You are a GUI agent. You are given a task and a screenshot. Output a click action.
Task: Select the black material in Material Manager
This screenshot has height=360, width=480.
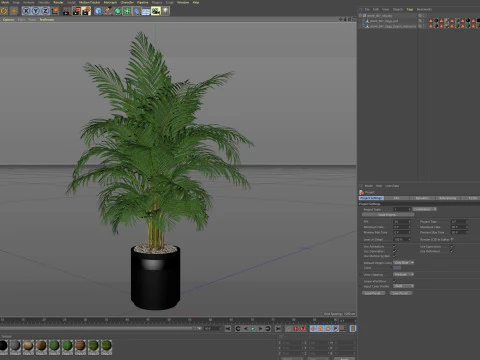pyautogui.click(x=3, y=346)
